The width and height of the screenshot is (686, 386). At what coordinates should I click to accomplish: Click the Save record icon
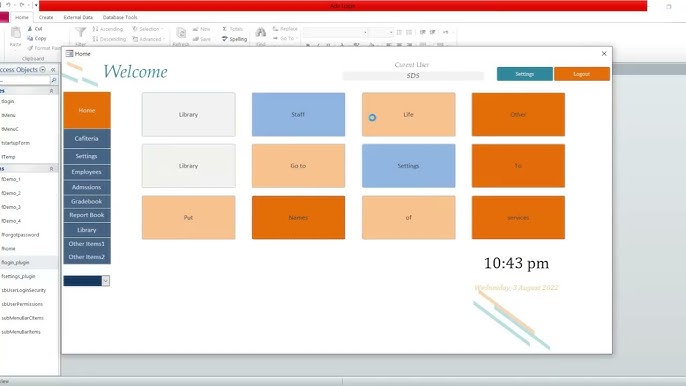(x=196, y=39)
